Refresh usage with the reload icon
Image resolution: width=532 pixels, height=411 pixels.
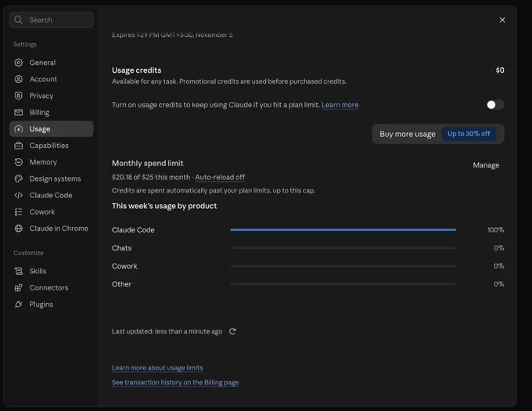pos(232,331)
